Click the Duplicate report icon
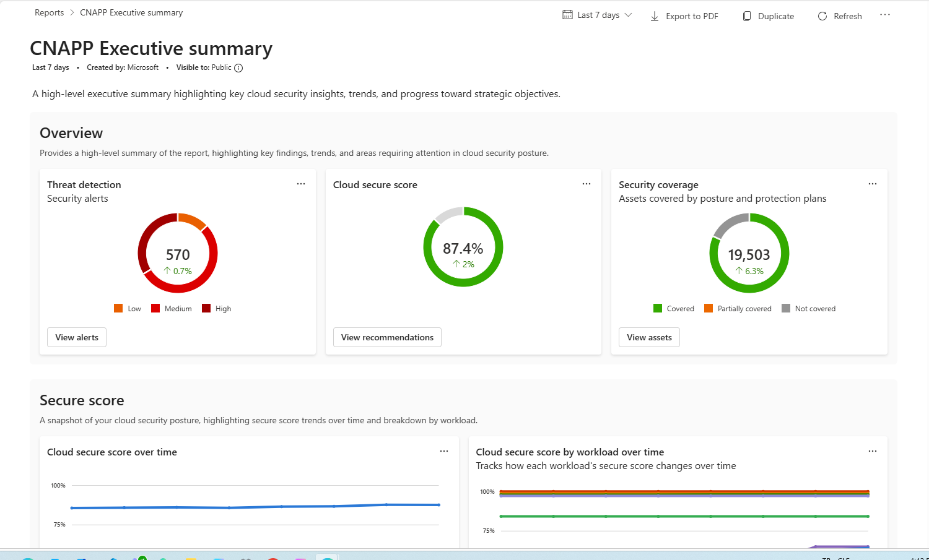This screenshot has width=929, height=560. point(747,16)
